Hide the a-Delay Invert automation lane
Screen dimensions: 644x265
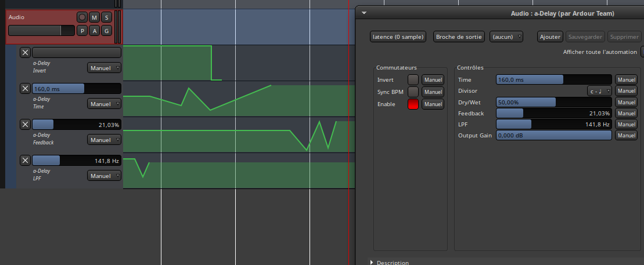[x=25, y=53]
